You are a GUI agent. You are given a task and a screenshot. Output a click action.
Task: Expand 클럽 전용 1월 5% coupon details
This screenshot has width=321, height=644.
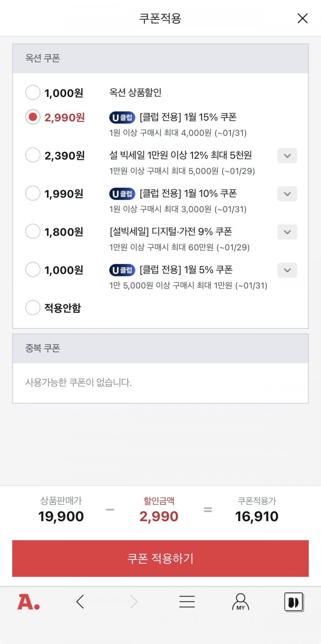[287, 270]
